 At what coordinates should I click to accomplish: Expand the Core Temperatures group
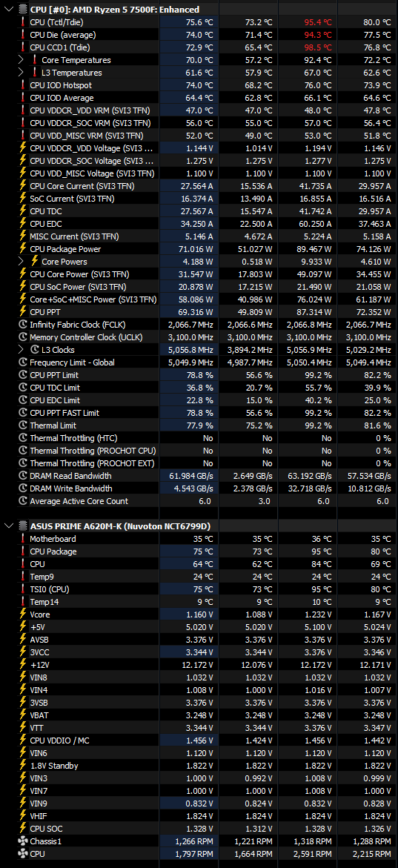click(x=21, y=60)
